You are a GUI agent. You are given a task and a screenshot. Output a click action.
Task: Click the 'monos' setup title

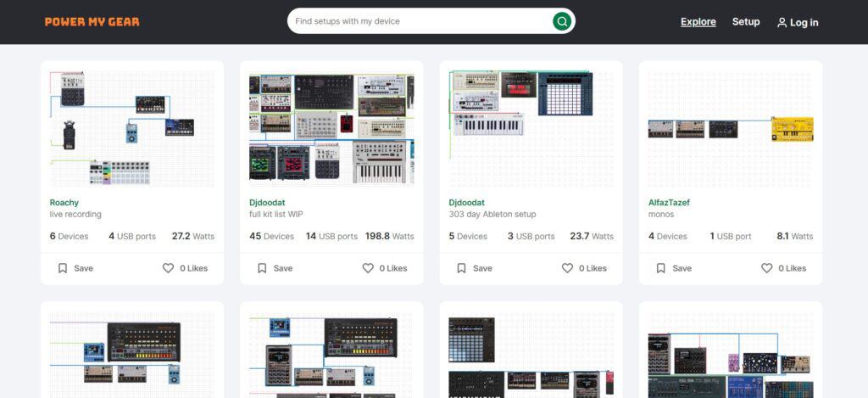[x=661, y=215]
